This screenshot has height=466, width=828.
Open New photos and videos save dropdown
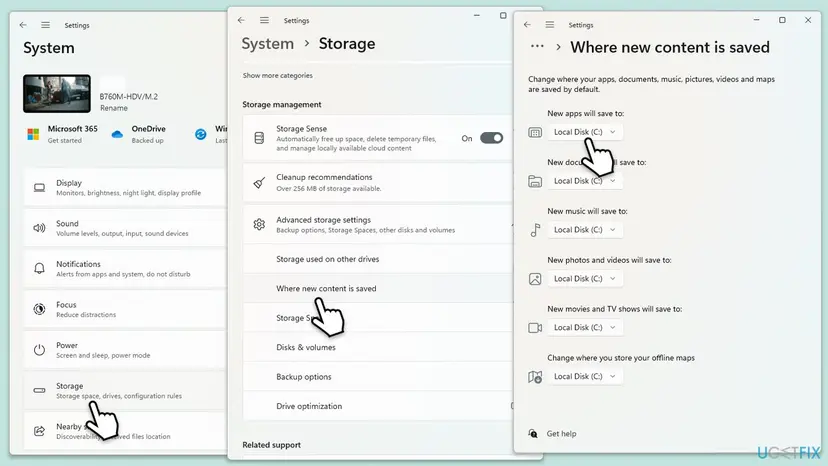tap(585, 278)
